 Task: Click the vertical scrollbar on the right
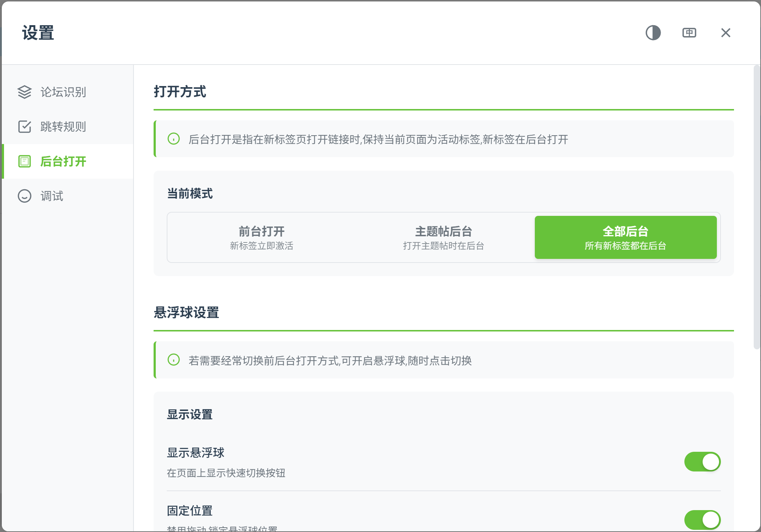757,207
